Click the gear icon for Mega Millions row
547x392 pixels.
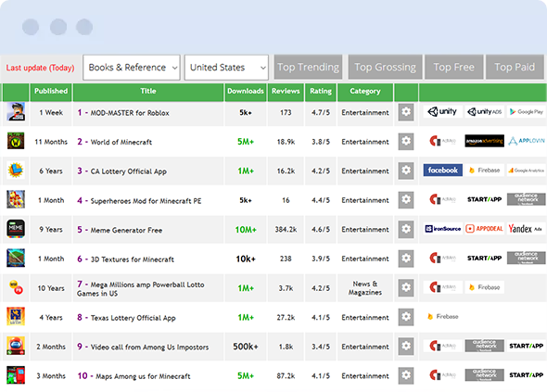406,288
